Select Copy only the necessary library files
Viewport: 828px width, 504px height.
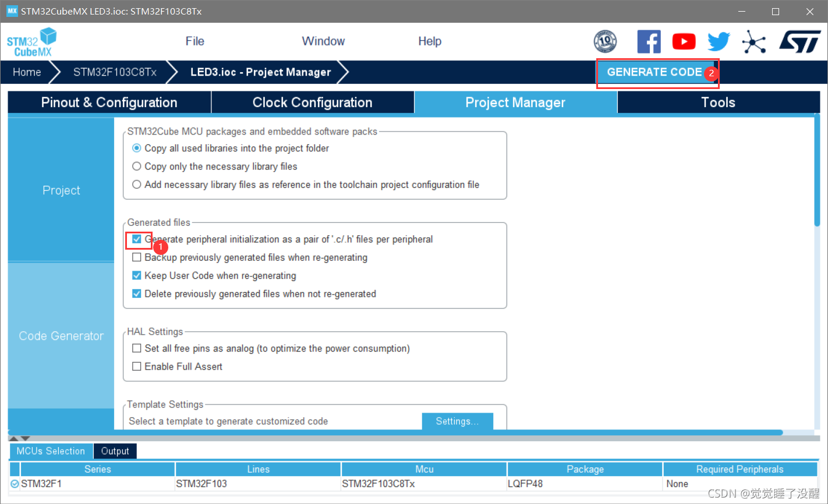[x=136, y=166]
